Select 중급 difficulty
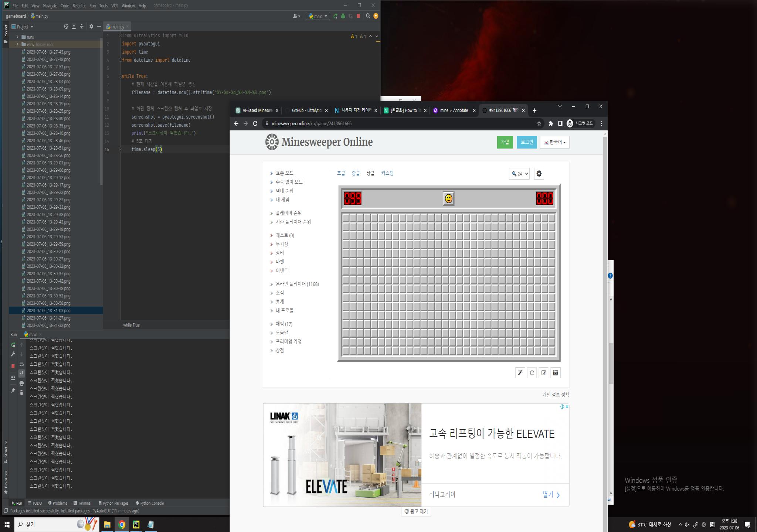757x532 pixels. [356, 173]
